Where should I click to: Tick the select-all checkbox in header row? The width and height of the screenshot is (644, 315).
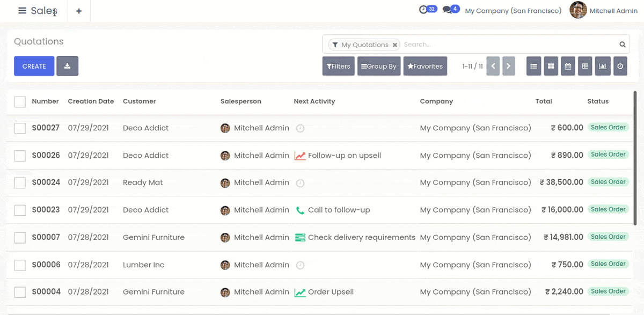pos(20,101)
